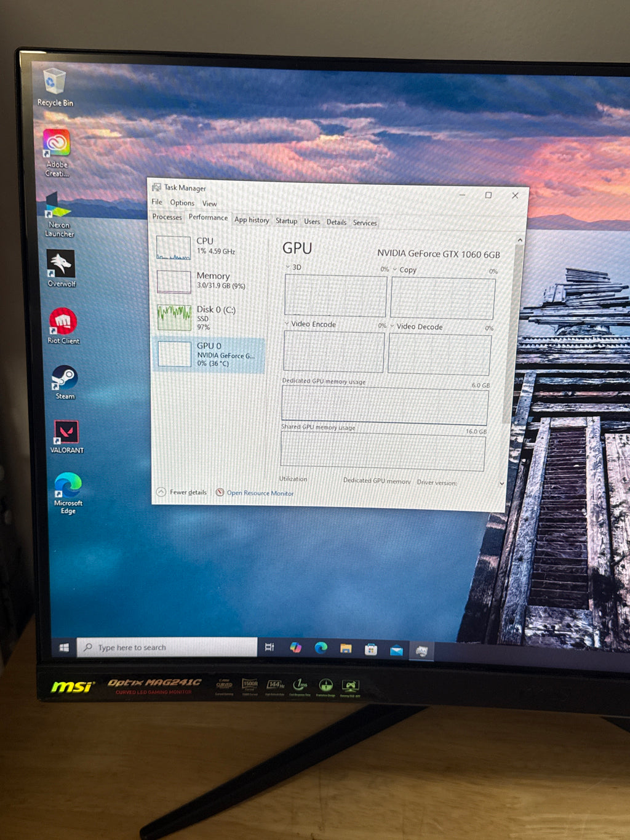Click the taskbar search box
Viewport: 630px width, 840px height.
point(167,647)
